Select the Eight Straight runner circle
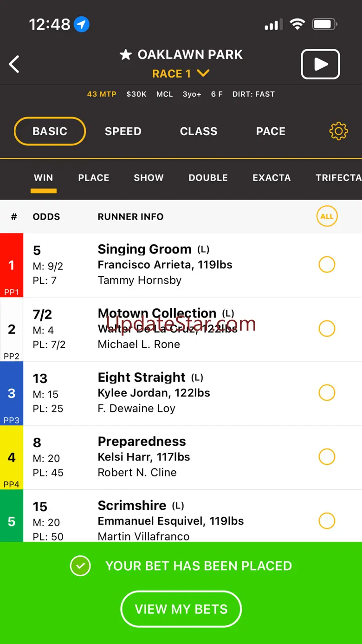This screenshot has width=362, height=644. (327, 393)
